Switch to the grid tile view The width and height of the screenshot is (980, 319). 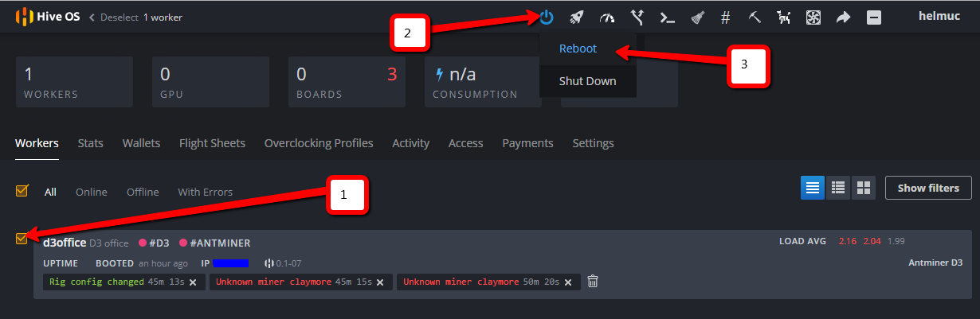(862, 188)
